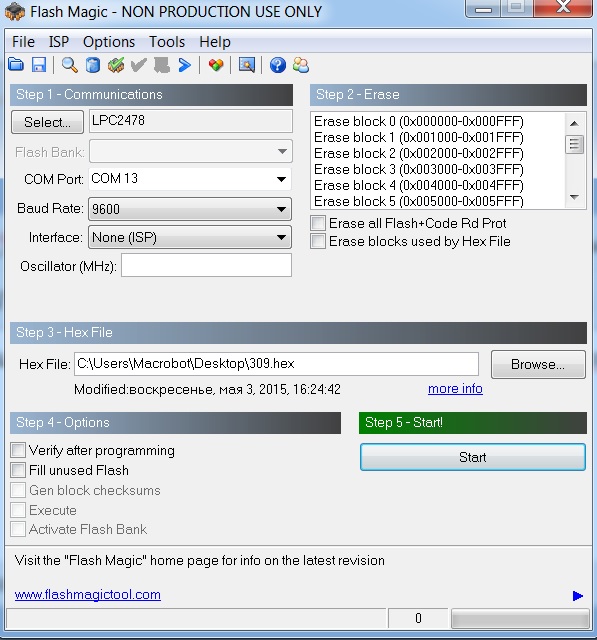Click the two-people forum icon
The height and width of the screenshot is (640, 597).
click(x=301, y=65)
